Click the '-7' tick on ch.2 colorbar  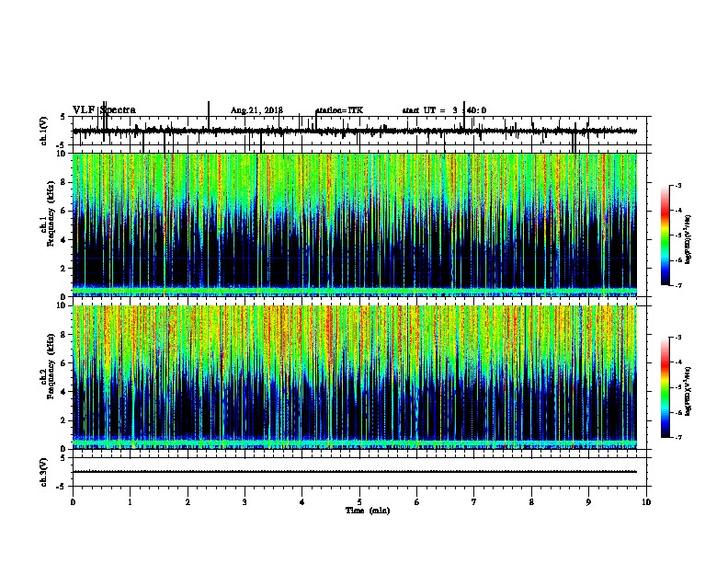[678, 438]
